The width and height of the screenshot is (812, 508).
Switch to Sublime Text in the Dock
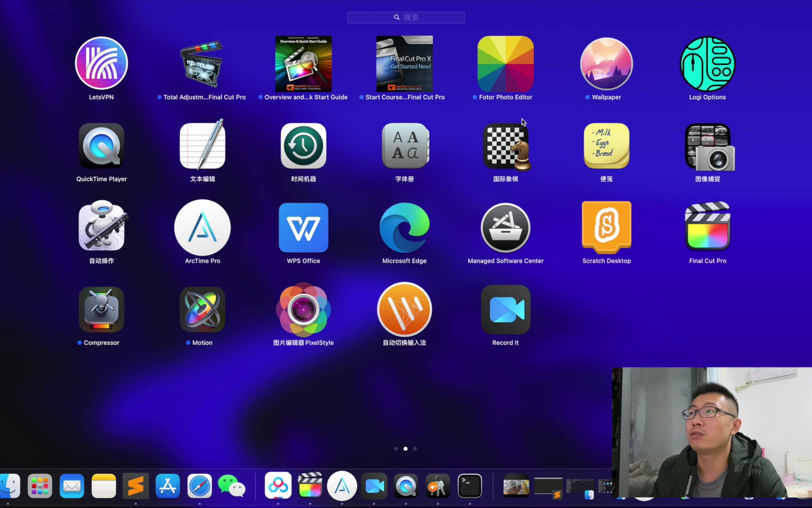click(x=136, y=486)
